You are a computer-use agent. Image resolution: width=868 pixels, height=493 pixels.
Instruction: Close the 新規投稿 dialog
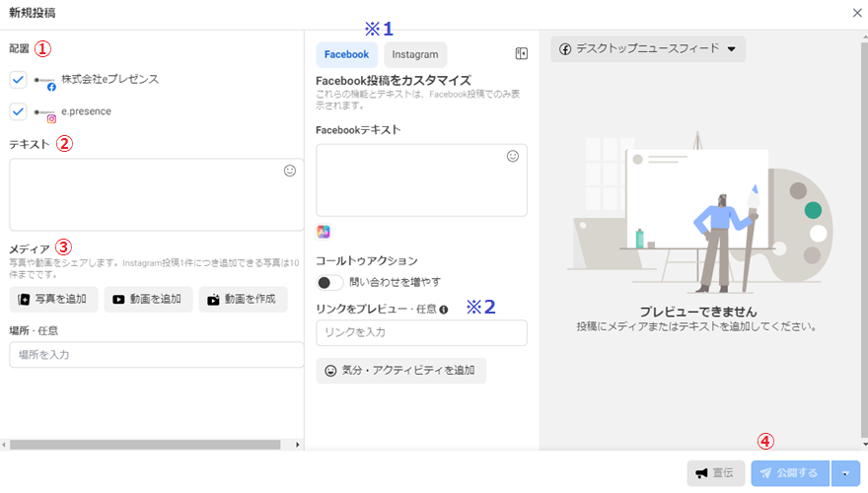tap(857, 13)
